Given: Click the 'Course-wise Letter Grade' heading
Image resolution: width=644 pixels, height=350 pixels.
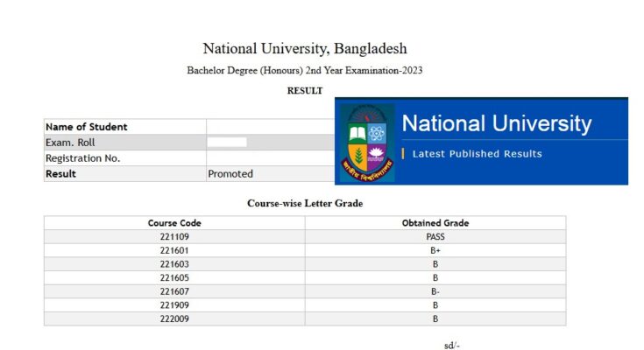Looking at the screenshot, I should click(x=305, y=204).
